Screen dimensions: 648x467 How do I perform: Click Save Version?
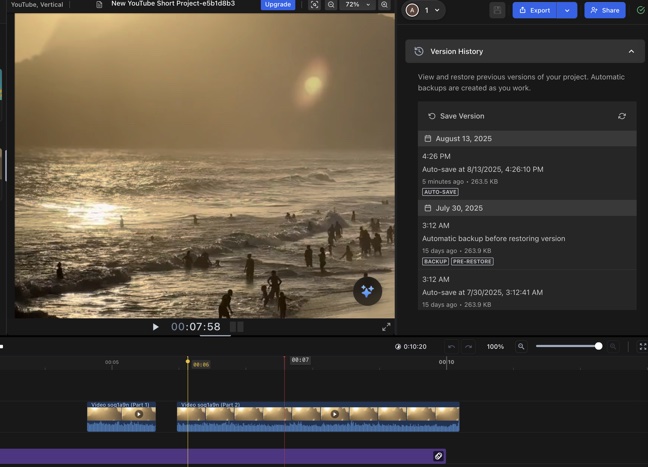pyautogui.click(x=456, y=116)
